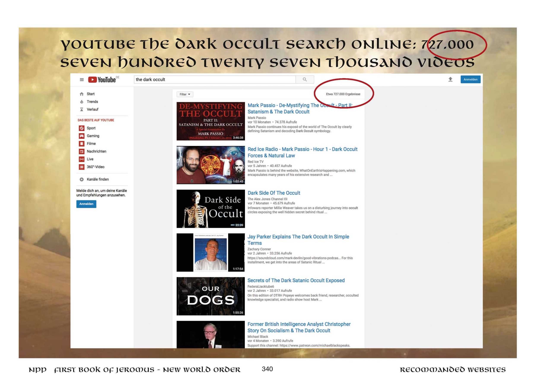The height and width of the screenshot is (392, 553).
Task: Click the Kanäle finden plus icon
Action: point(82,179)
